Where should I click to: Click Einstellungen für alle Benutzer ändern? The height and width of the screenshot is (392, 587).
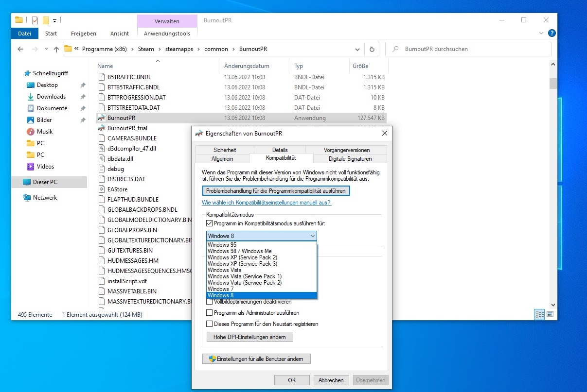[x=256, y=359]
